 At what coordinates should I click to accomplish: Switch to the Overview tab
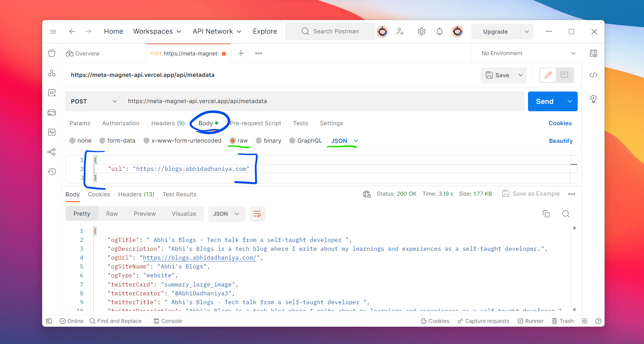point(83,54)
